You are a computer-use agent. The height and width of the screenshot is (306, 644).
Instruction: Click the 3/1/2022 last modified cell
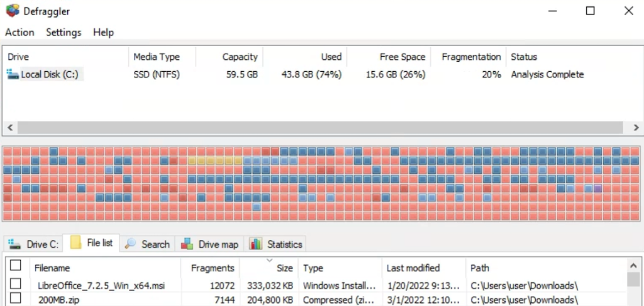423,300
